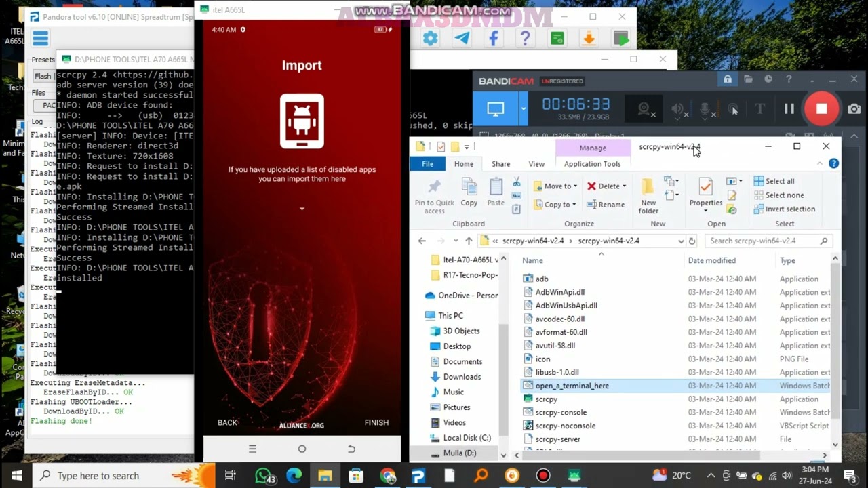Select Bandicam screen recording mode
This screenshot has height=488, width=868.
click(x=496, y=108)
